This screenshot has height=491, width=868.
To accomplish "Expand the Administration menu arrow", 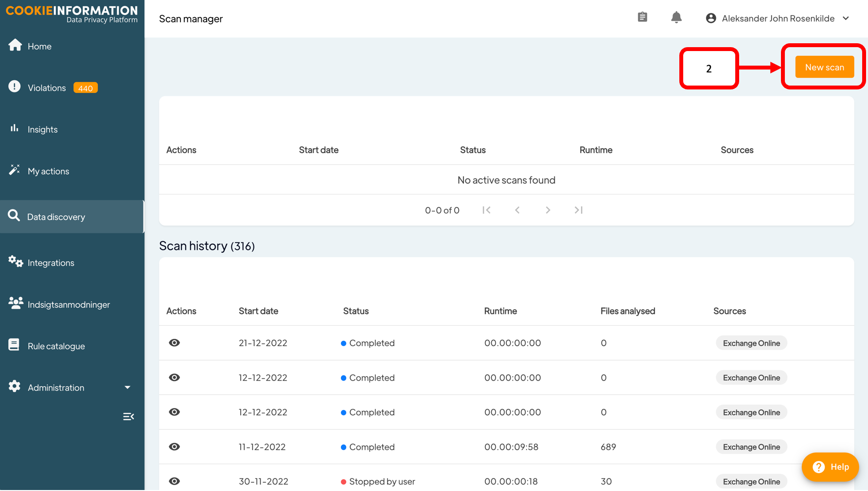I will pos(127,387).
